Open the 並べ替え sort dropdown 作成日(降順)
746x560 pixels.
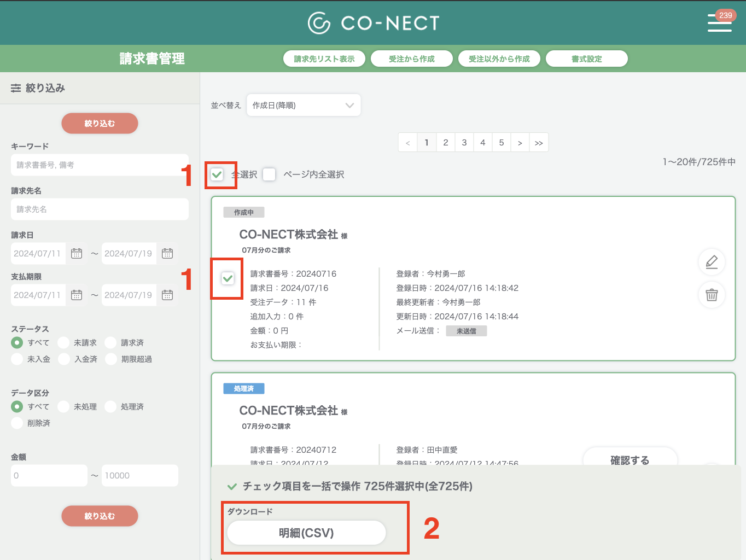(x=304, y=105)
